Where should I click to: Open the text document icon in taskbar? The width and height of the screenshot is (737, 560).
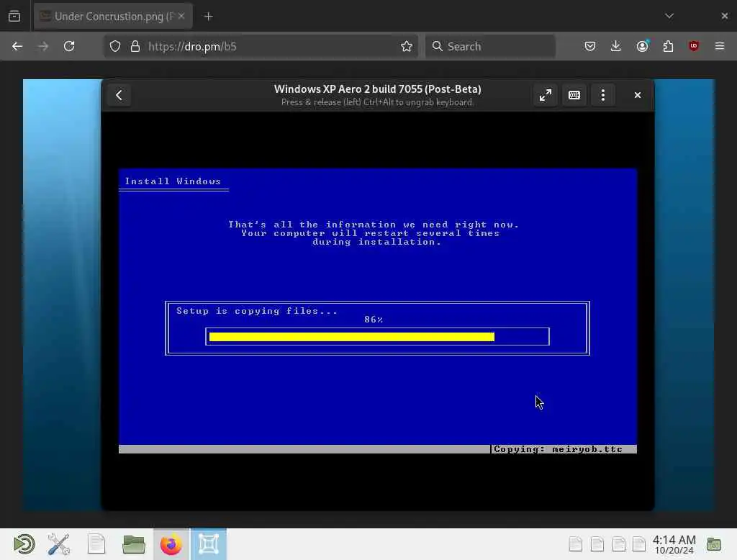coord(96,544)
